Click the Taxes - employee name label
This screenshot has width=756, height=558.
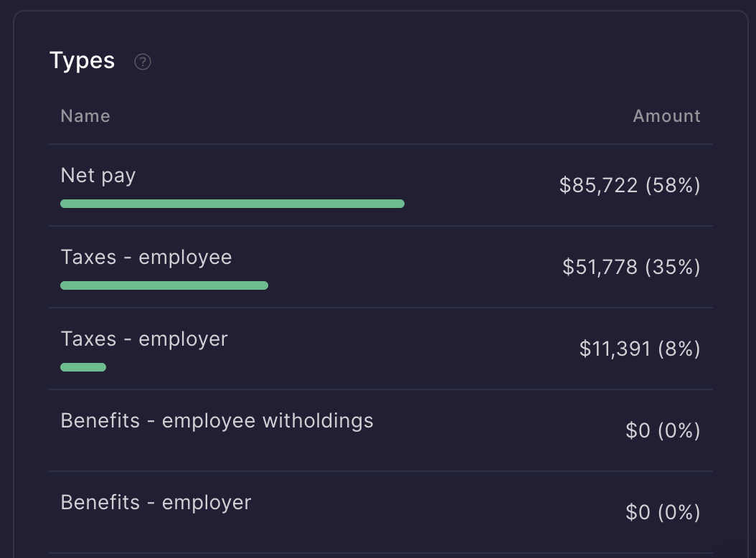tap(146, 257)
